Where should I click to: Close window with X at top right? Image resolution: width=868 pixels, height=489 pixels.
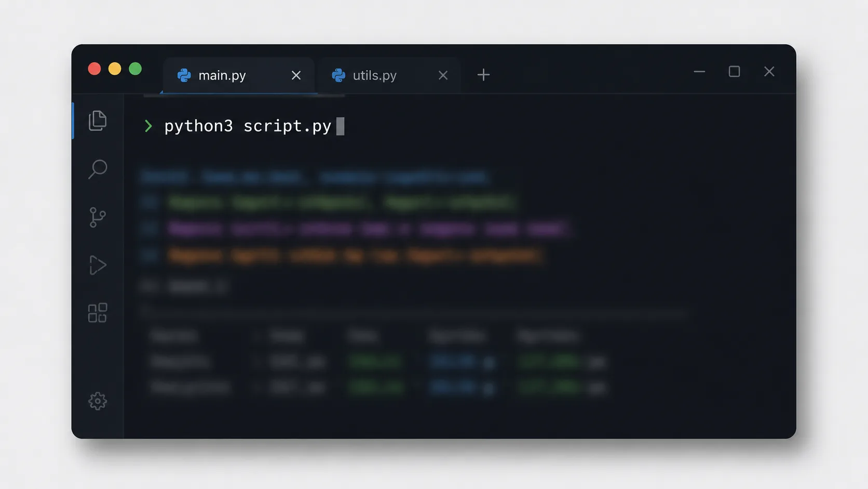pyautogui.click(x=769, y=71)
